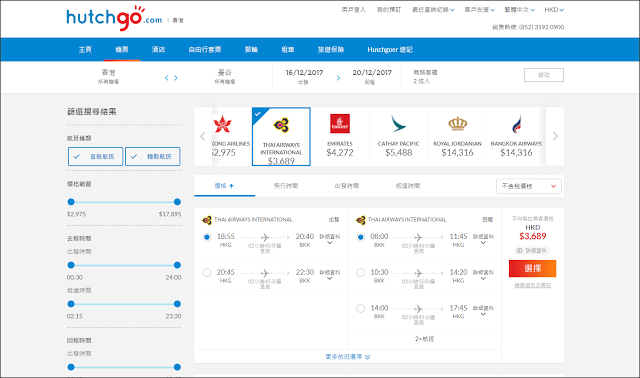
Task: Open the packages nav tab
Action: [205, 49]
